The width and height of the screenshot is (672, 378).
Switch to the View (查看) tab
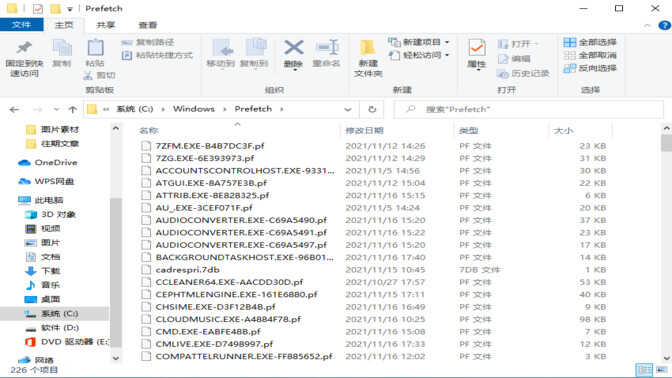147,25
